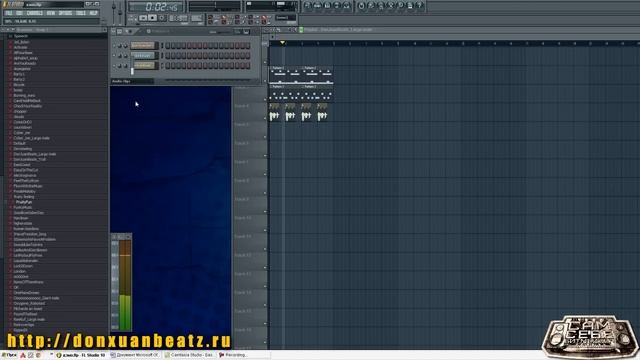Image resolution: width=640 pixels, height=360 pixels.
Task: Click the green icon in playlist title bar
Action: tap(301, 30)
